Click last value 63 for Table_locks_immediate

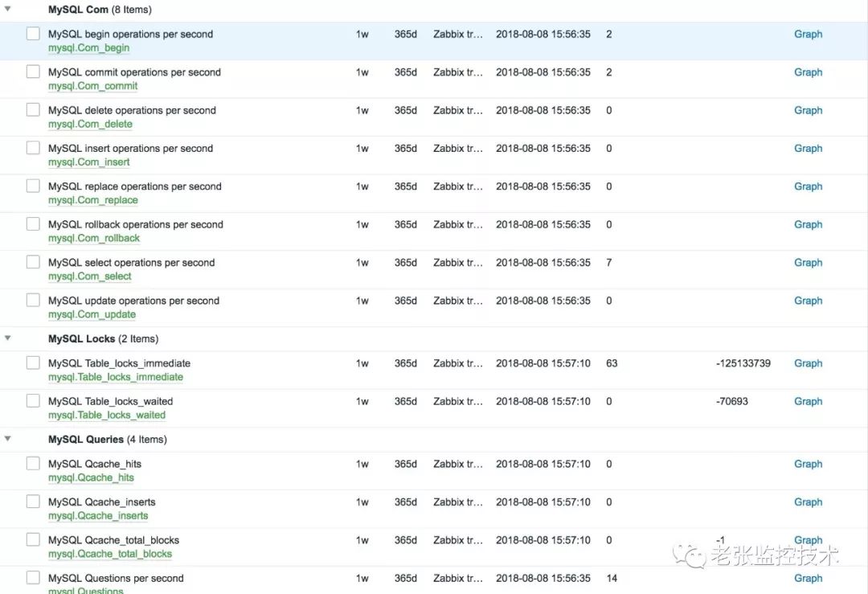coord(612,363)
